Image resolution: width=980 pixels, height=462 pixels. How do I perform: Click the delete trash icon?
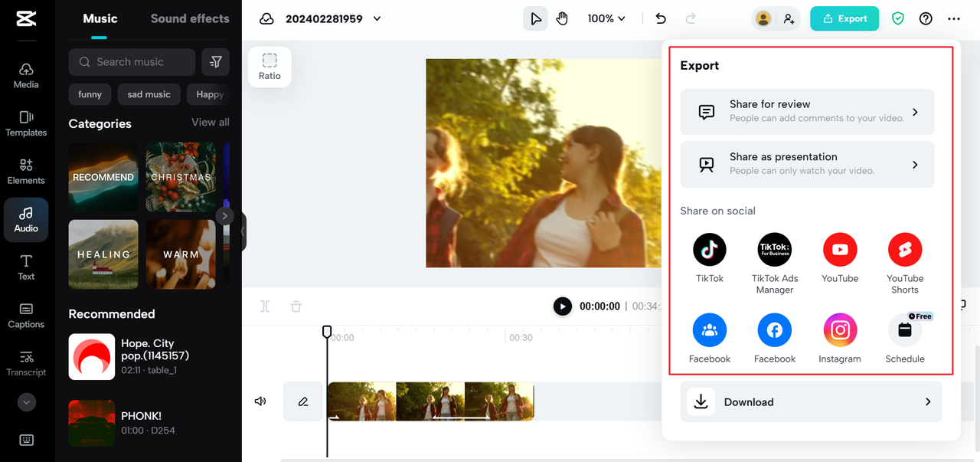pyautogui.click(x=296, y=306)
